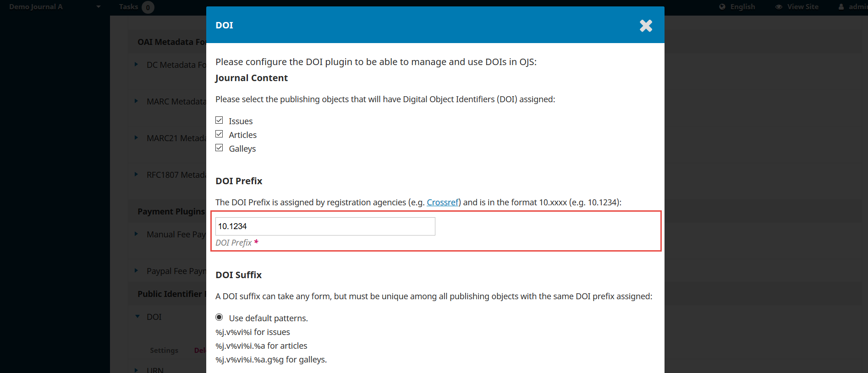Expand the MARC Metadata plugin row
The width and height of the screenshot is (868, 373).
[x=136, y=101]
